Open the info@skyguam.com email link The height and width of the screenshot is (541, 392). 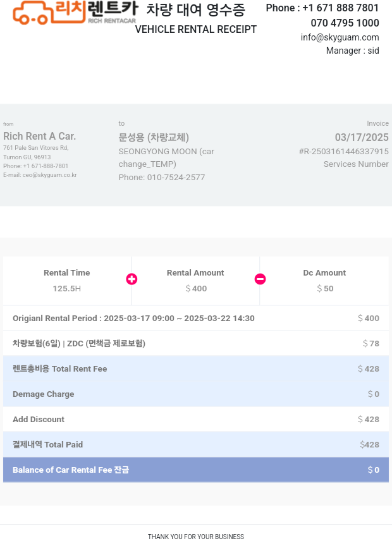click(340, 37)
